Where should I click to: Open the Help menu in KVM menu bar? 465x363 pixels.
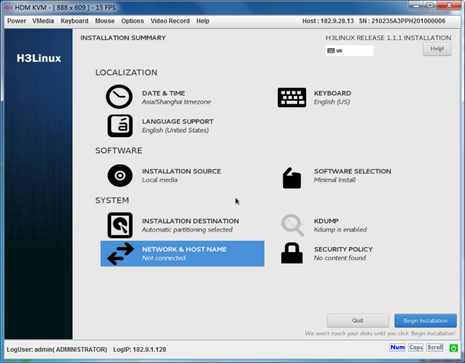click(x=203, y=21)
